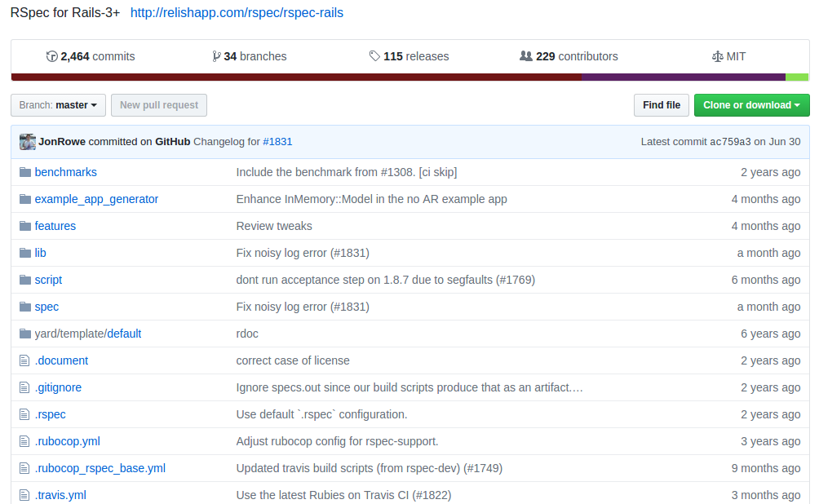819x504 pixels.
Task: Open the spec folder
Action: tap(46, 307)
